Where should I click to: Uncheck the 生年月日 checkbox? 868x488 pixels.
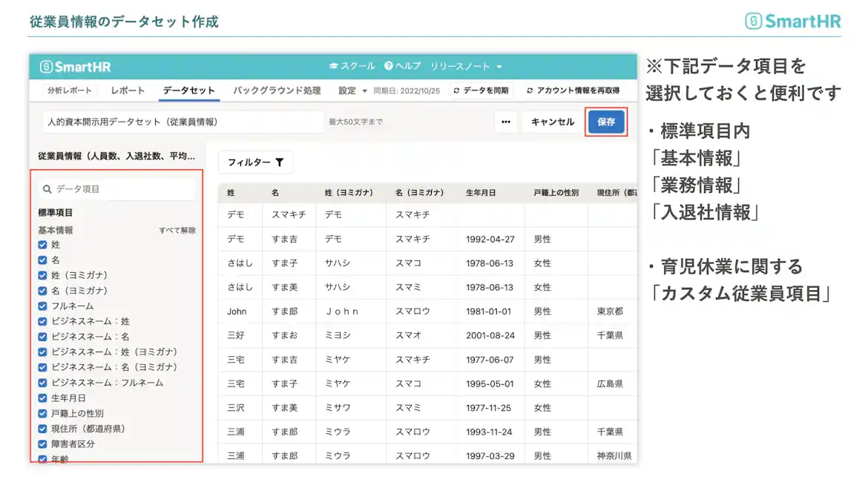pos(42,399)
